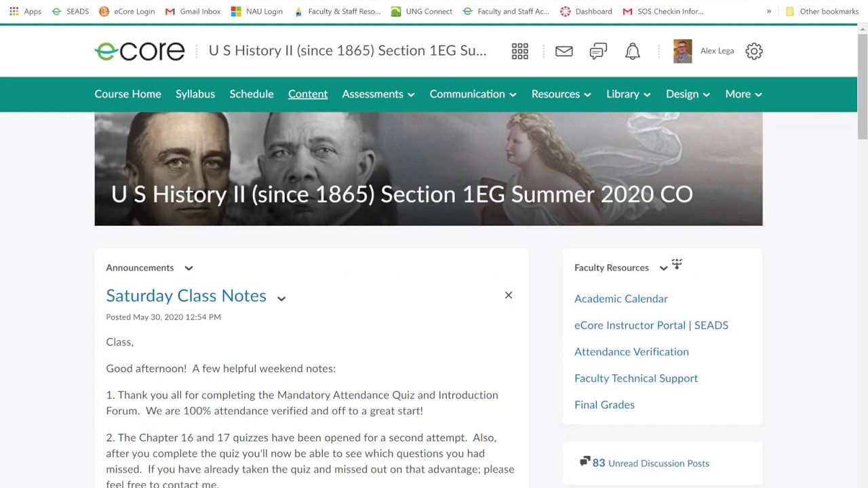Open the subscription alerts chat bubbles icon
The height and width of the screenshot is (488, 868).
coord(598,52)
